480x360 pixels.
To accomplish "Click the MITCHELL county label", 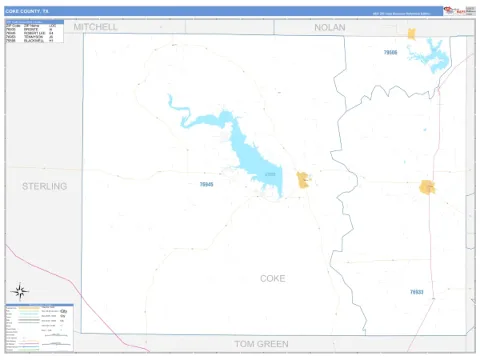I will coord(96,27).
